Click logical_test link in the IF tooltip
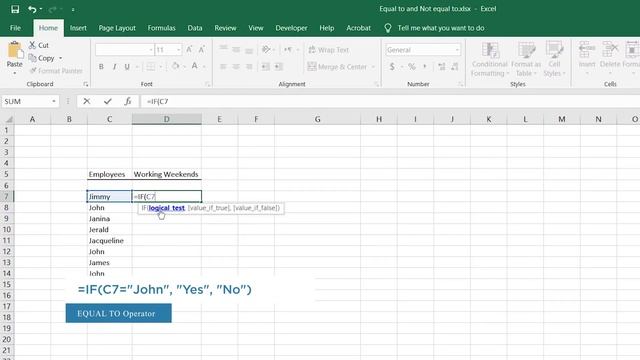Screen dimensions: 640x360 167,208
